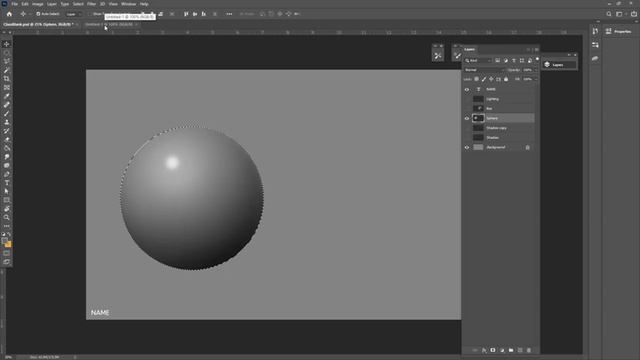
Task: Select the Lasso tool
Action: click(x=7, y=61)
